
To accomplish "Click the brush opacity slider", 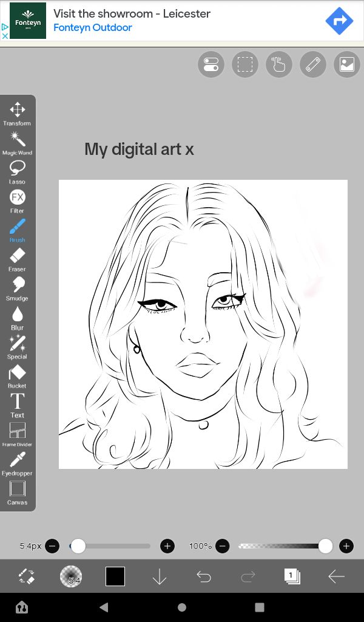I will 285,546.
